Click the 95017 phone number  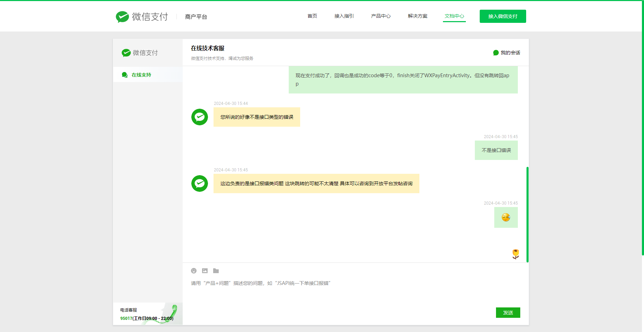point(126,318)
